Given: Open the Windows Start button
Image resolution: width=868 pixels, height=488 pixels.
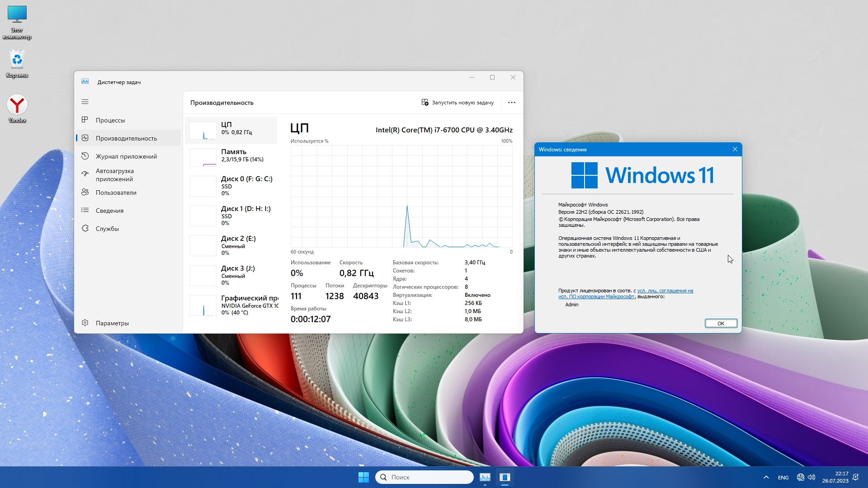Looking at the screenshot, I should (x=363, y=477).
